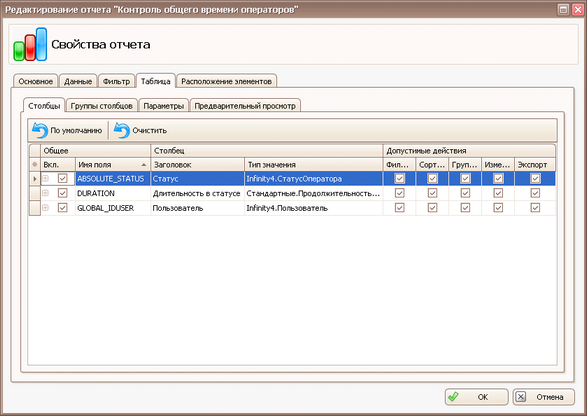Expand the GLOBAL_IDUSER row plus sign

(x=46, y=208)
